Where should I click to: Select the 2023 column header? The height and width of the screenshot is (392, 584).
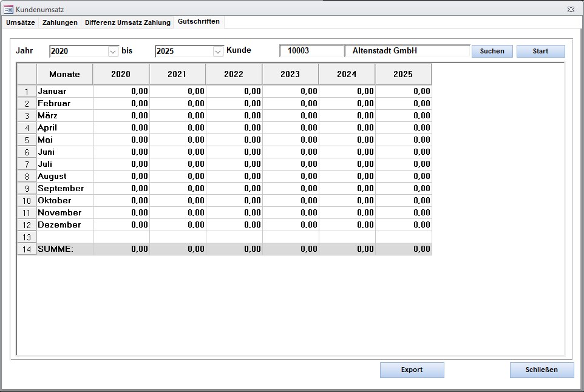(x=290, y=74)
